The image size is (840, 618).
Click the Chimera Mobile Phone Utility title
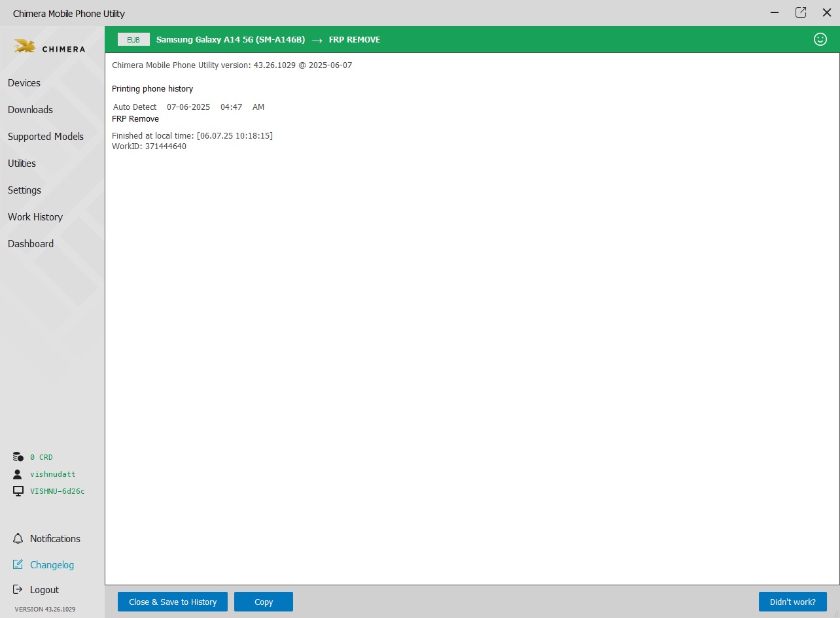click(x=69, y=14)
